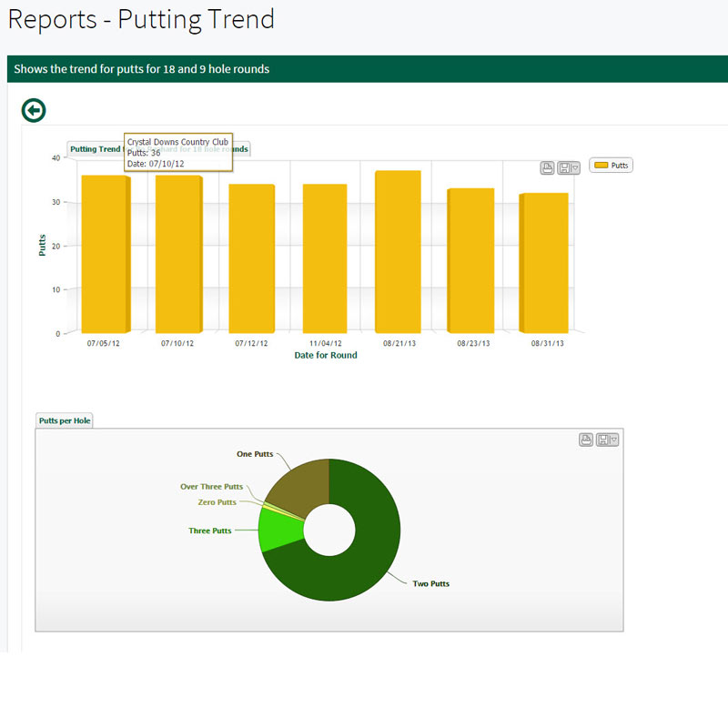Click the 07/05/12 round bar
Image resolution: width=728 pixels, height=728 pixels.
point(105,255)
